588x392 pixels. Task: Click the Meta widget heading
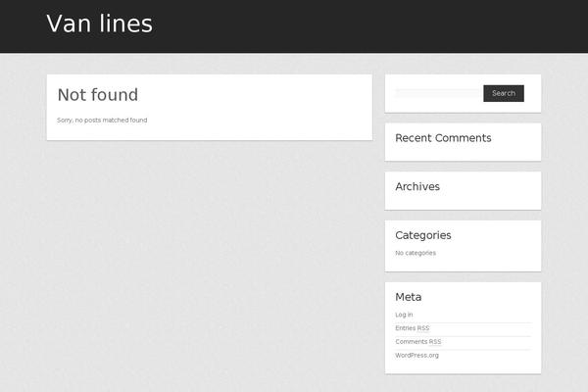pyautogui.click(x=408, y=297)
